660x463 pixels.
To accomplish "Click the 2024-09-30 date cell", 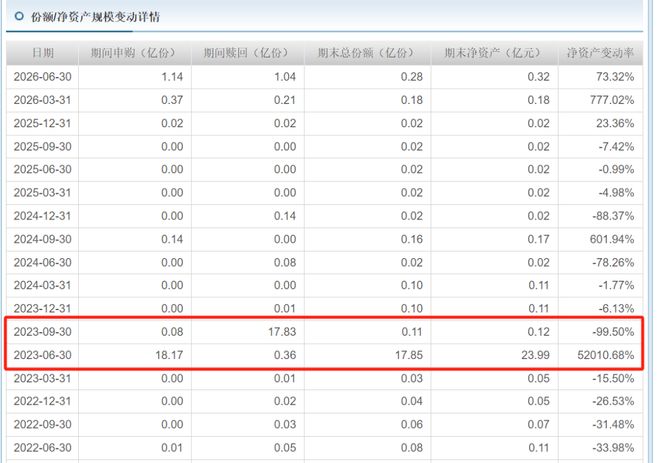I will [x=43, y=239].
